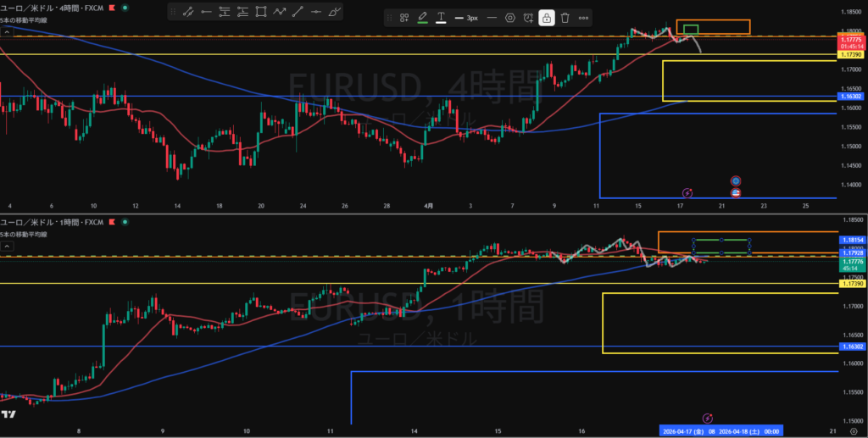Viewport: 868px width, 438px height.
Task: Collapse indicator legend in the 1-hour chart
Action: (7, 246)
